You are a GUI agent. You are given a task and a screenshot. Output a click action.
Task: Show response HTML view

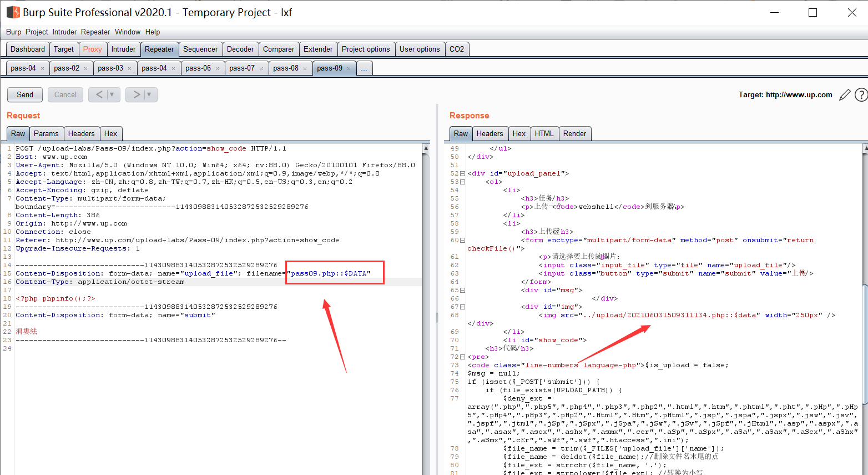click(x=544, y=133)
